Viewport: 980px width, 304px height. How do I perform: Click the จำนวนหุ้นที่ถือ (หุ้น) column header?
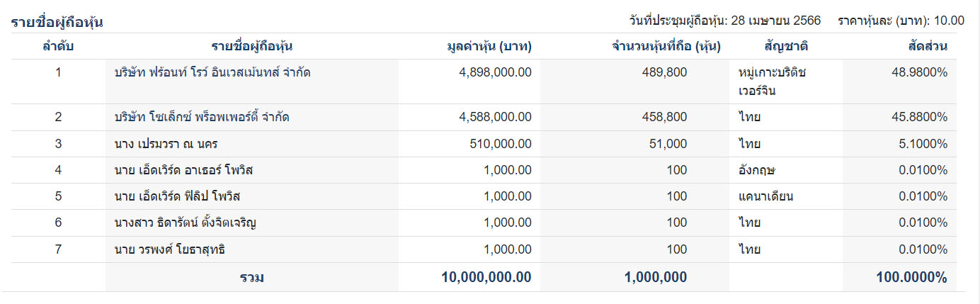(x=666, y=47)
